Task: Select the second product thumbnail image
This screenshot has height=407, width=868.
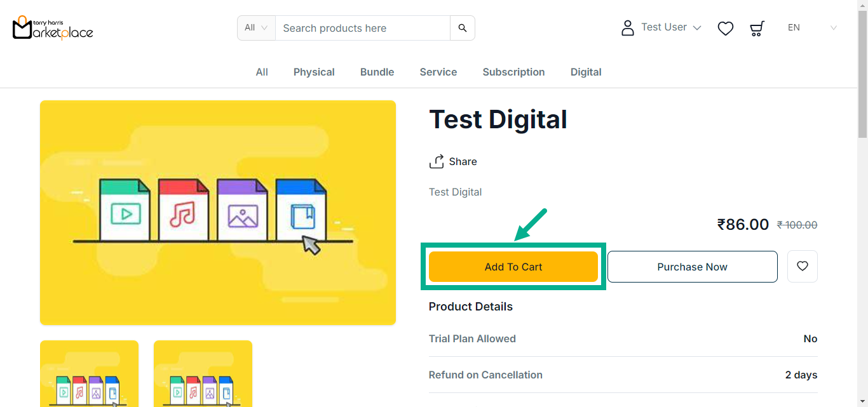Action: point(203,375)
